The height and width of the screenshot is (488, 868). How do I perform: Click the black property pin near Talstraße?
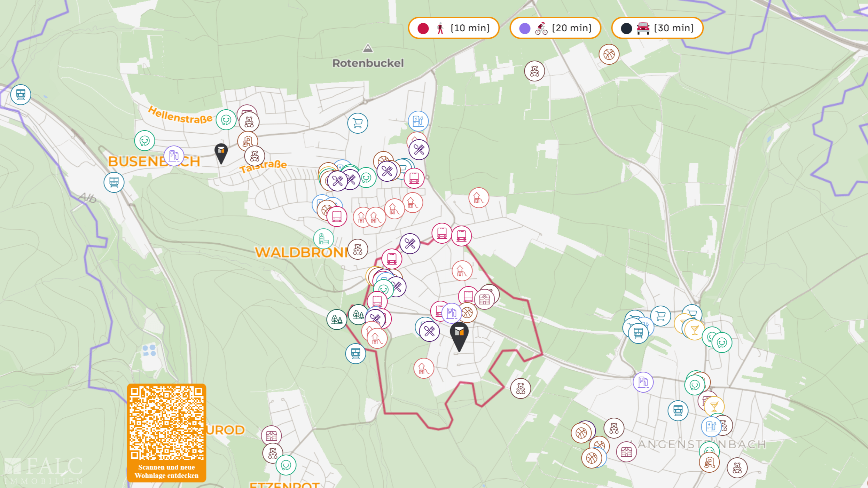[x=221, y=154]
